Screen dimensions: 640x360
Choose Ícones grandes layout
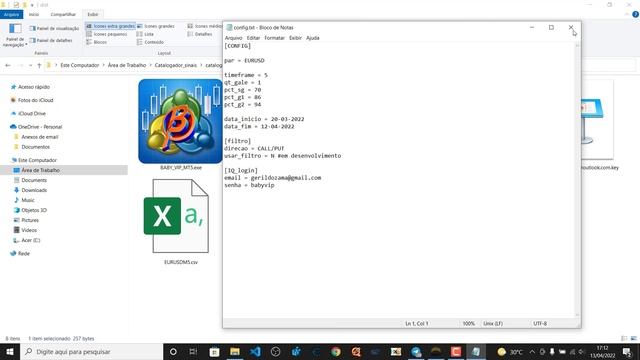(156, 26)
